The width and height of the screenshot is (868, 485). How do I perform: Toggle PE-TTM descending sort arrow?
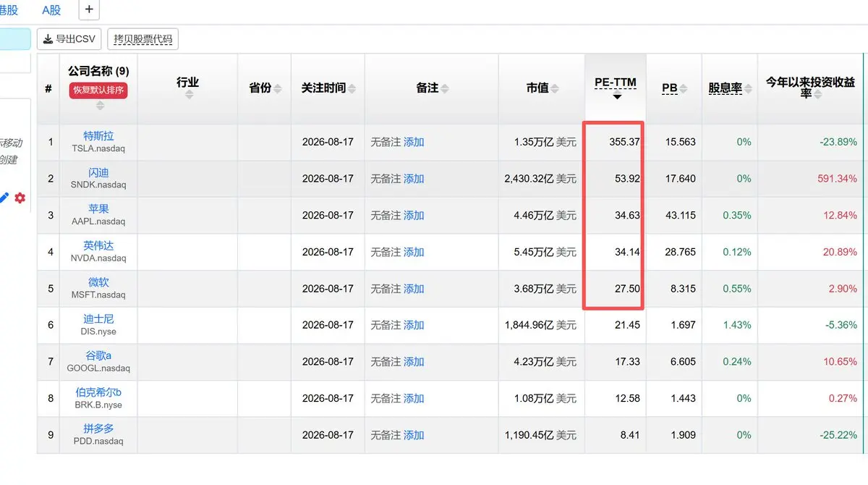pyautogui.click(x=616, y=96)
